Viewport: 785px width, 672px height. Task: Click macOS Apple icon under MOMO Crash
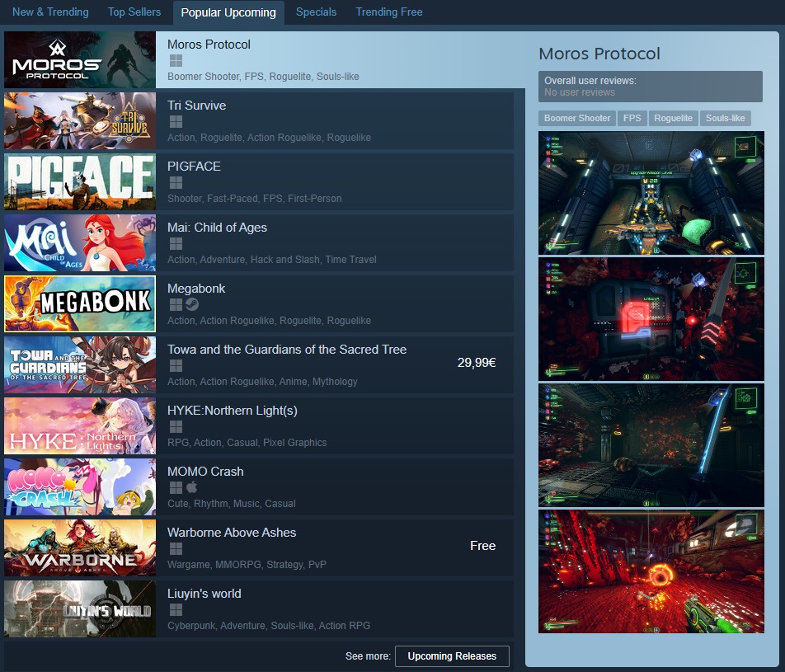pos(192,487)
